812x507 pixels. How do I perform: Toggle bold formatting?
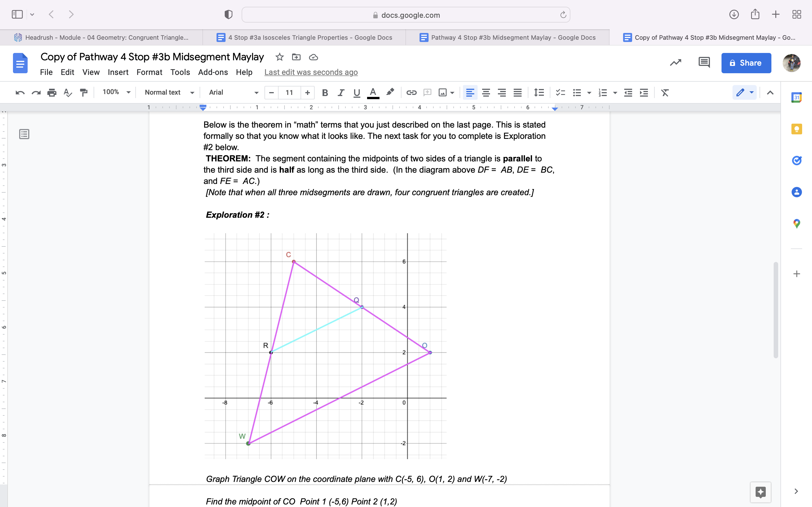tap(325, 93)
